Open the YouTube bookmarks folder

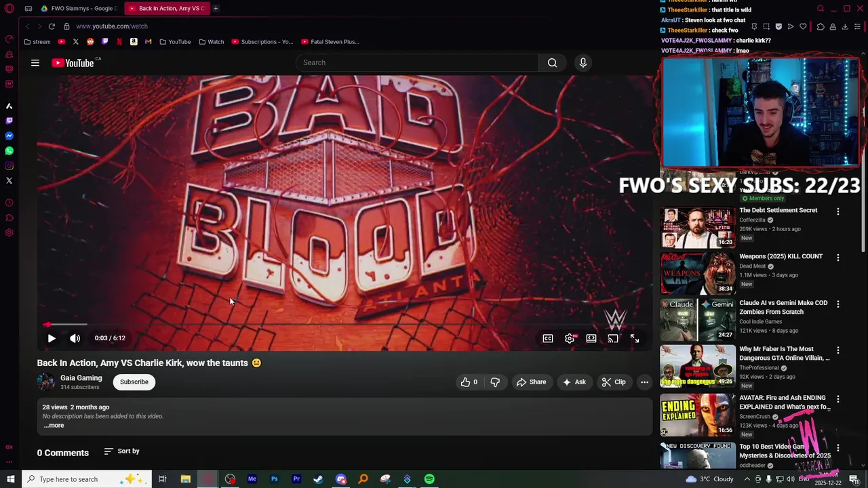[x=175, y=42]
